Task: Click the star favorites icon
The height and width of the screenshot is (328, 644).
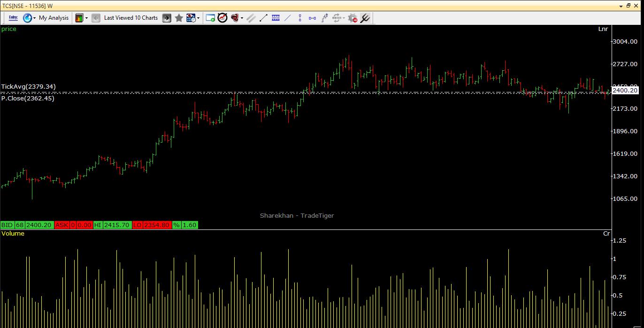Action: [x=179, y=18]
